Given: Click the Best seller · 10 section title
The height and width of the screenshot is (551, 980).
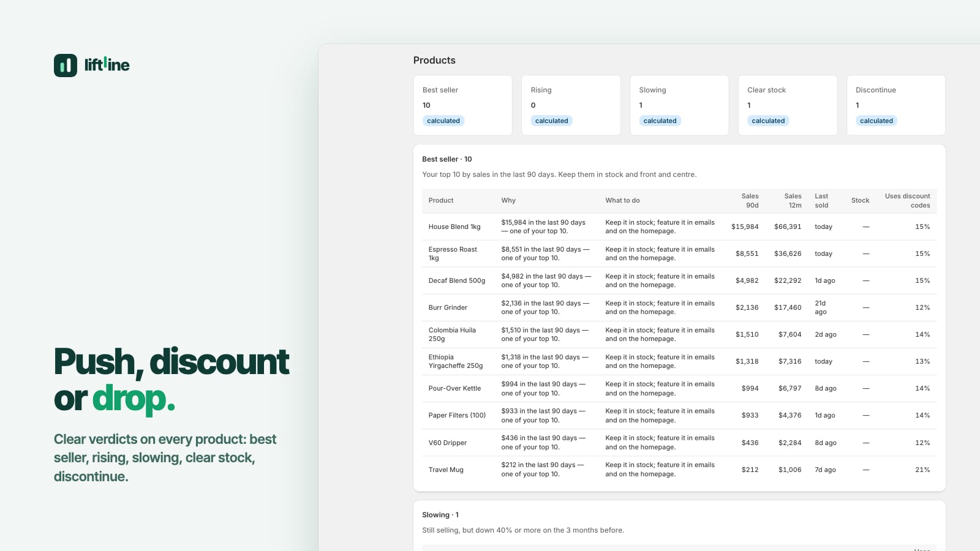Looking at the screenshot, I should (x=447, y=159).
